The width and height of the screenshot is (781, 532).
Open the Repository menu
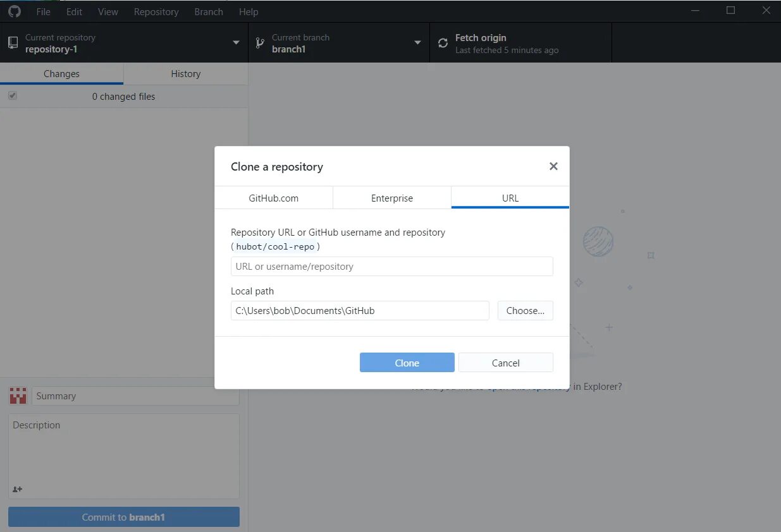[156, 11]
